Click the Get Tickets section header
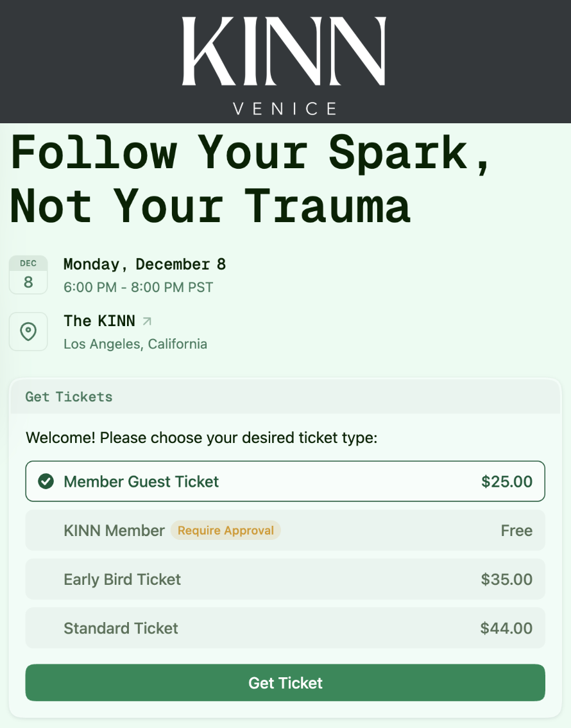Screen dimensions: 571x728 [69, 397]
